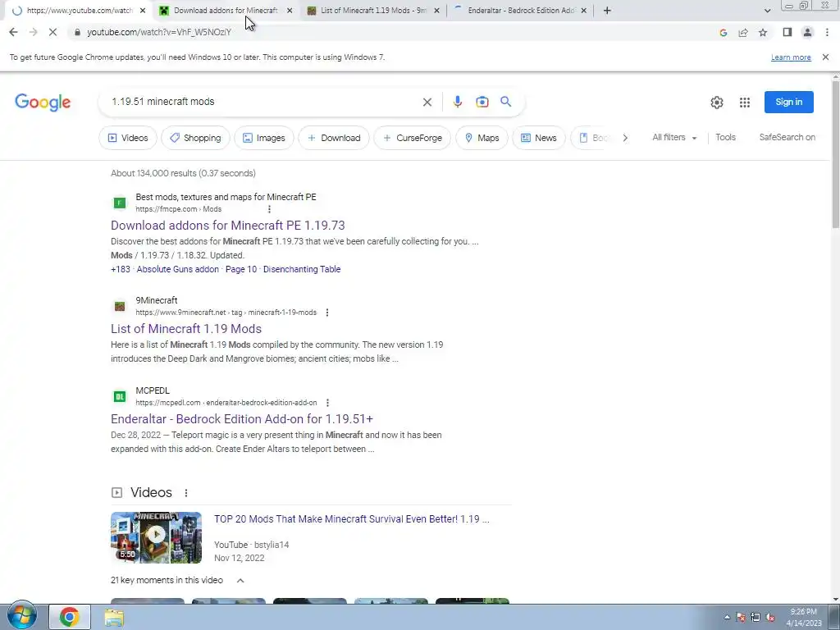Click the blue Sign in button

click(x=788, y=103)
